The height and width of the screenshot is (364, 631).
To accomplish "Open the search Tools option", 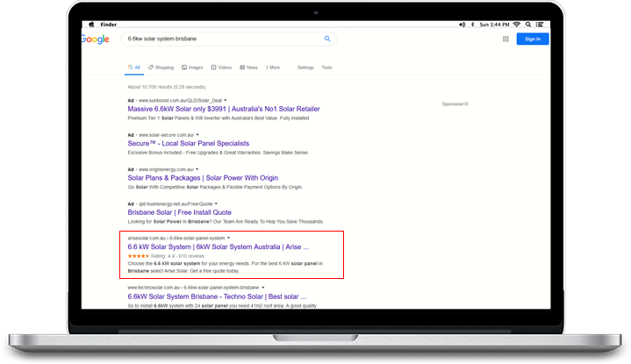I will point(326,68).
